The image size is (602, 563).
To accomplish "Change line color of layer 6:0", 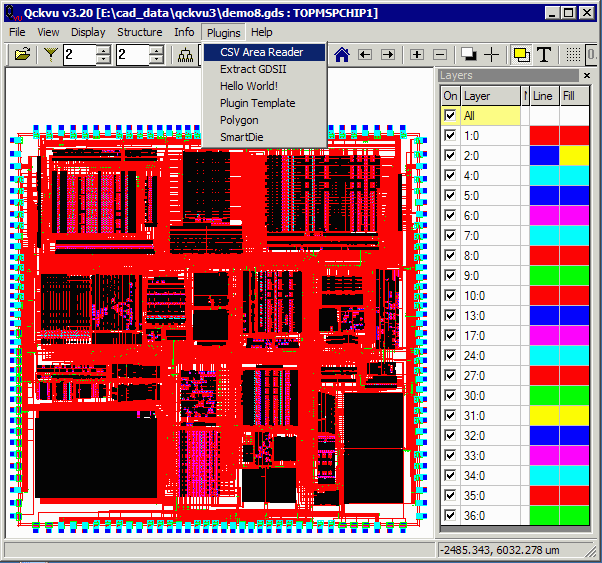I will 544,215.
